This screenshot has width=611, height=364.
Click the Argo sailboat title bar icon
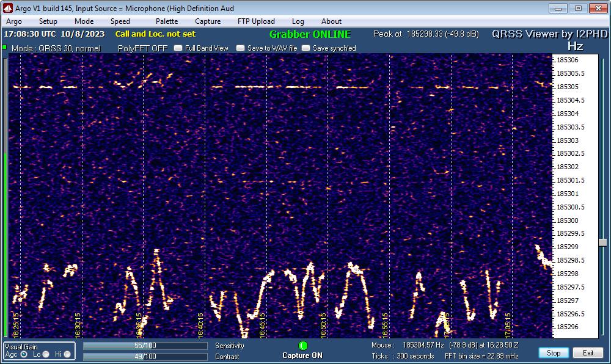[8, 8]
